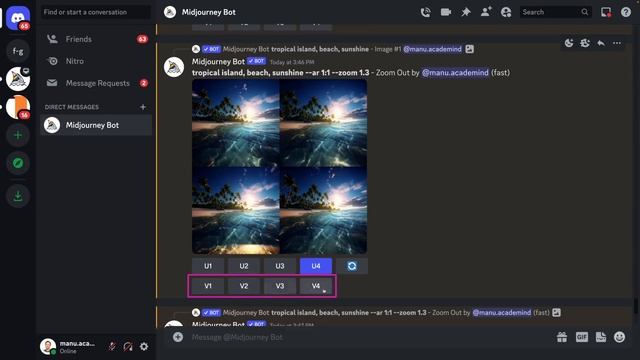Create variations with V3 button

[x=280, y=286]
